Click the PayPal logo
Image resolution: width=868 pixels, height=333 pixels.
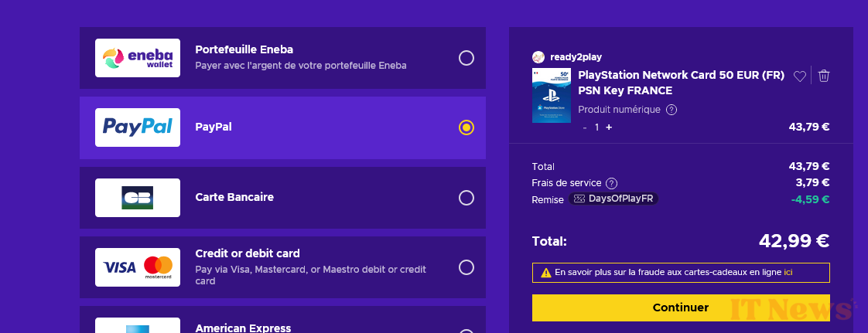138,127
